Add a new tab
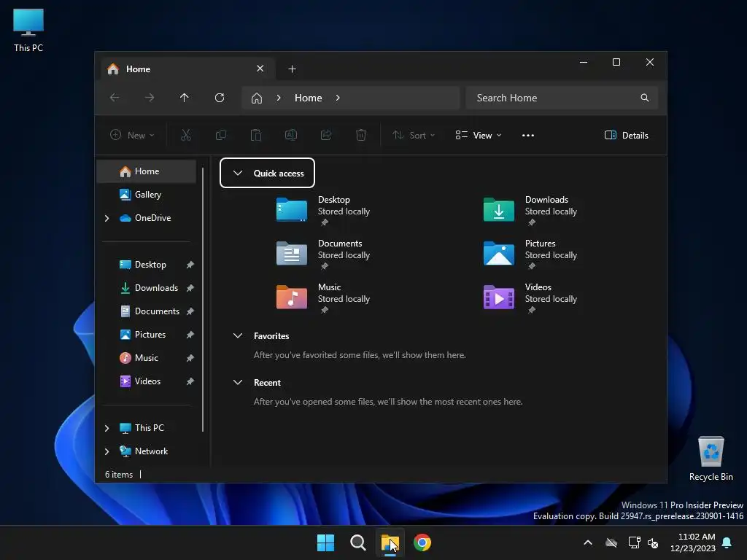Viewport: 747px width, 560px height. click(292, 69)
